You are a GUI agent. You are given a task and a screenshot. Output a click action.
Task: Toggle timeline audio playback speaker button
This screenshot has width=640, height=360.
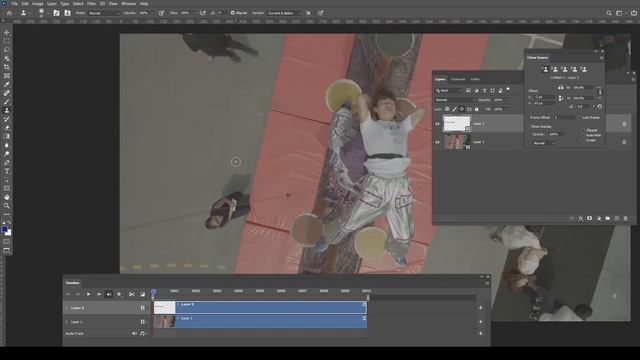pyautogui.click(x=109, y=294)
